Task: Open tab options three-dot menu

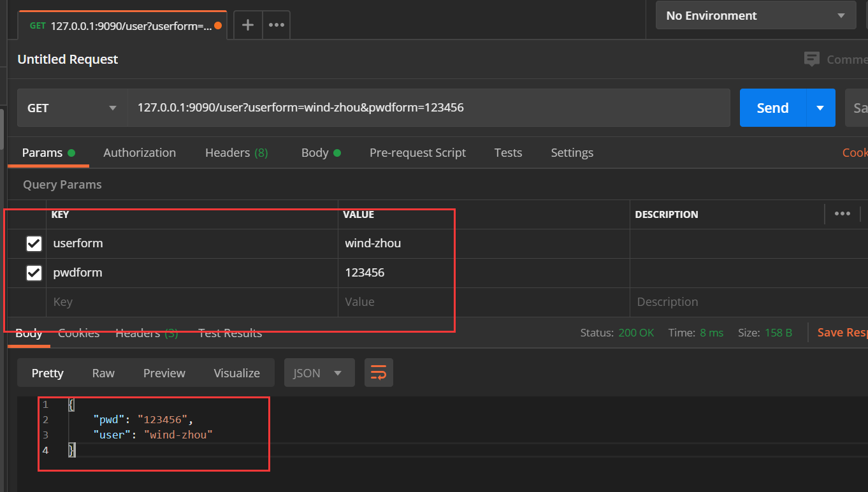Action: 276,25
